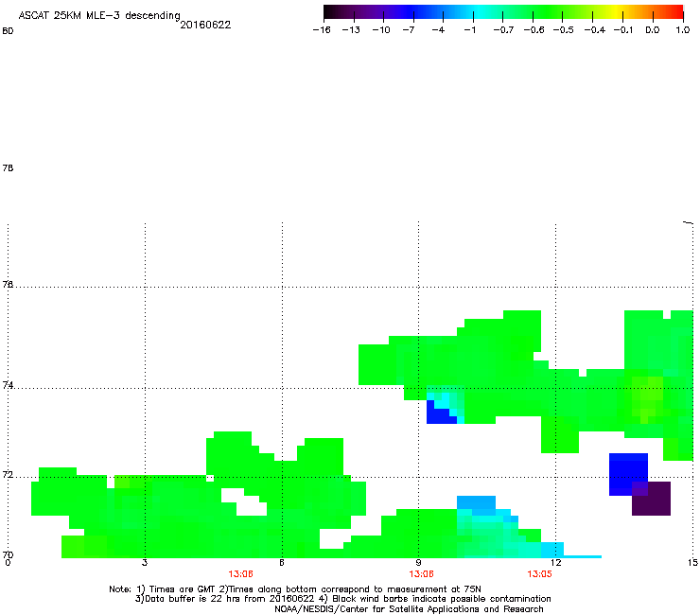Screen dimensions: 700x615
Task: Click the "-0.4" color scale label
Action: coord(595,30)
